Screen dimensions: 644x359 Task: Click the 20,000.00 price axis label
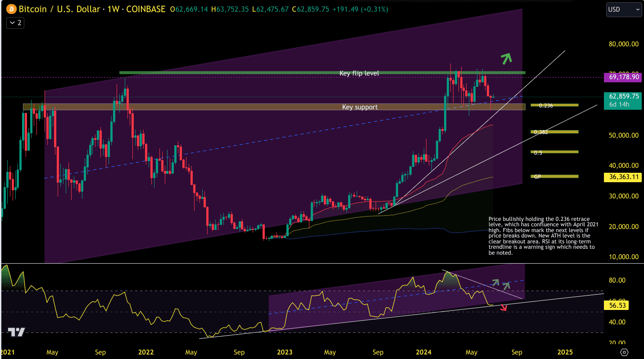[624, 227]
